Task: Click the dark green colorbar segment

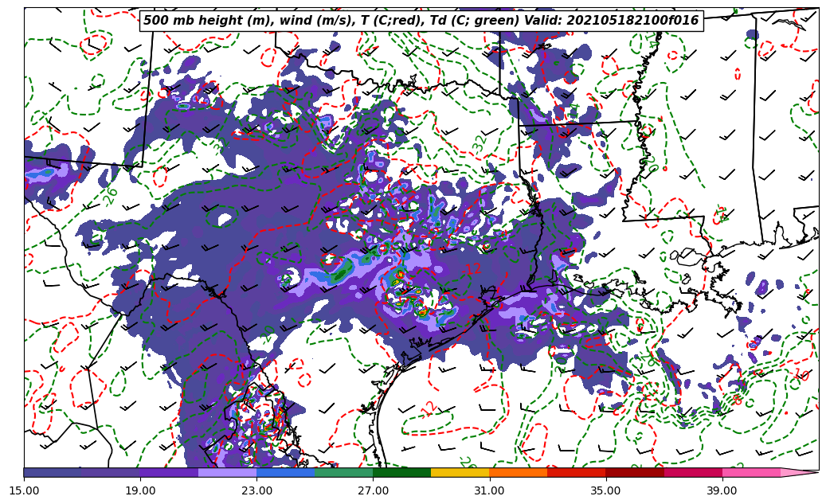Action: pyautogui.click(x=401, y=472)
